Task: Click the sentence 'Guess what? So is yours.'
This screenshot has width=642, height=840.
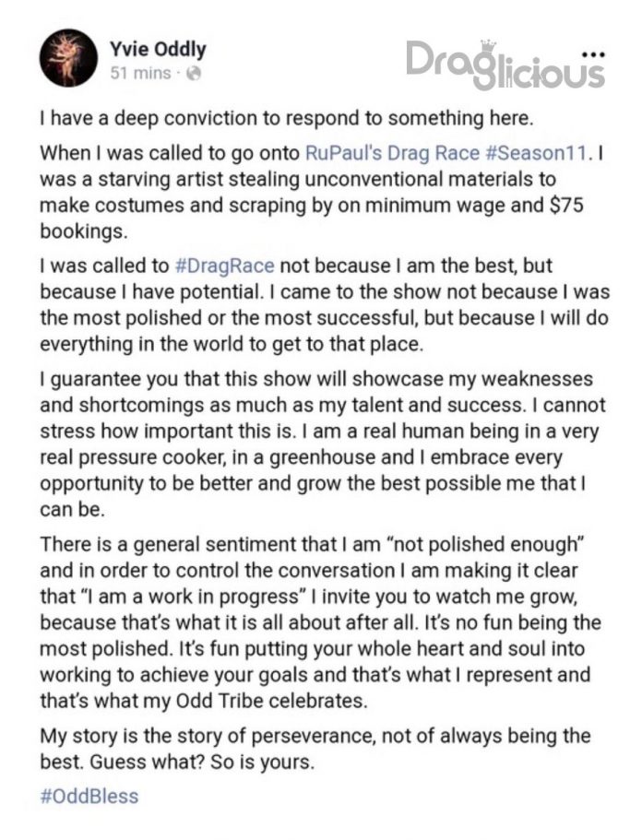Action: tap(201, 762)
